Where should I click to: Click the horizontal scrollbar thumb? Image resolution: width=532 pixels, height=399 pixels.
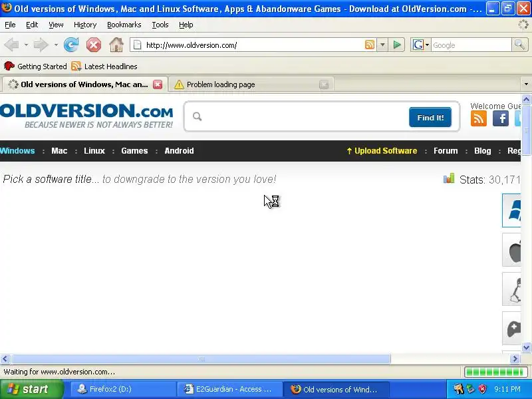click(201, 358)
